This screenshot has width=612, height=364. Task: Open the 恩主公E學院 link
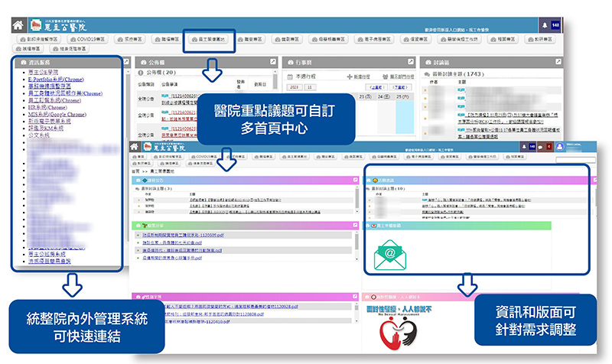coord(43,72)
